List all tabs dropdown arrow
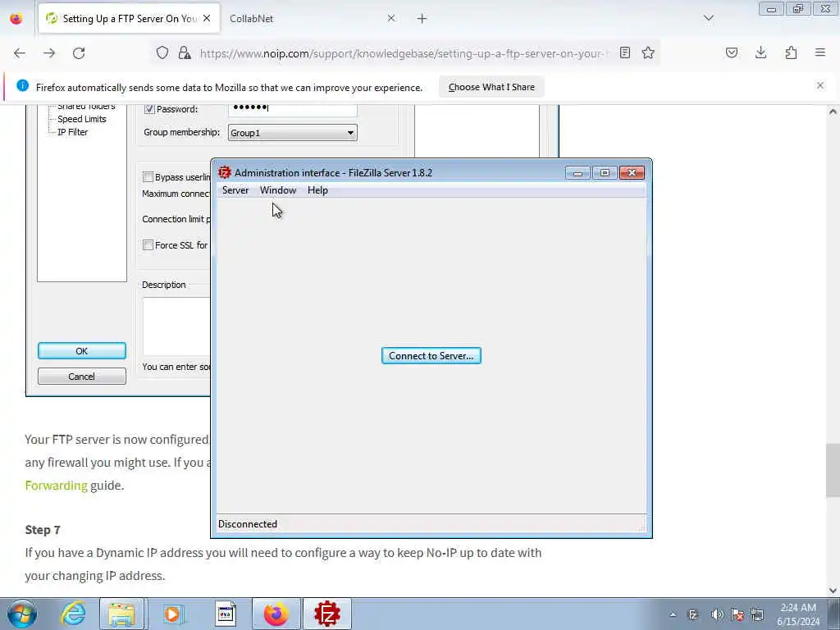Viewport: 840px width, 630px height. (708, 19)
